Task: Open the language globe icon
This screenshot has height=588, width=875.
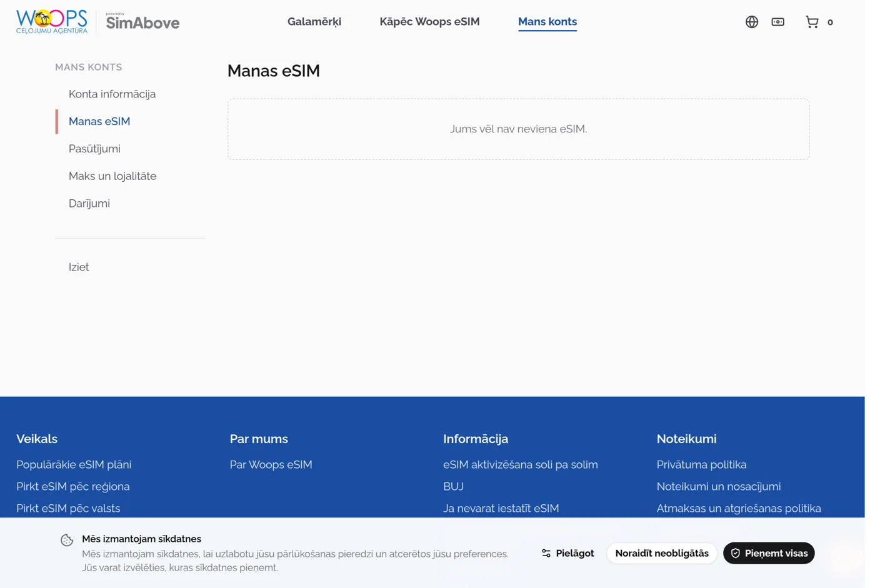Action: (751, 22)
